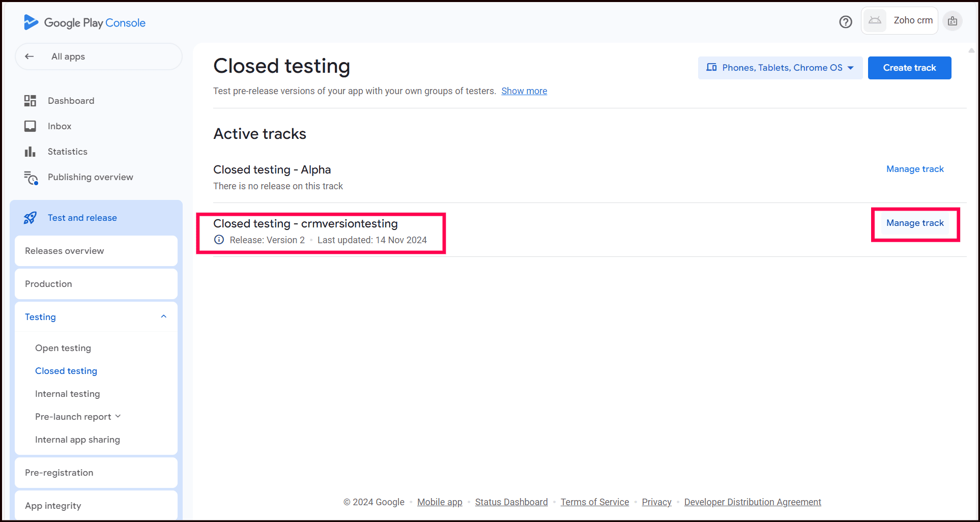The width and height of the screenshot is (980, 522).
Task: Open the Phones, Tablets, Chrome OS dropdown
Action: click(x=780, y=68)
